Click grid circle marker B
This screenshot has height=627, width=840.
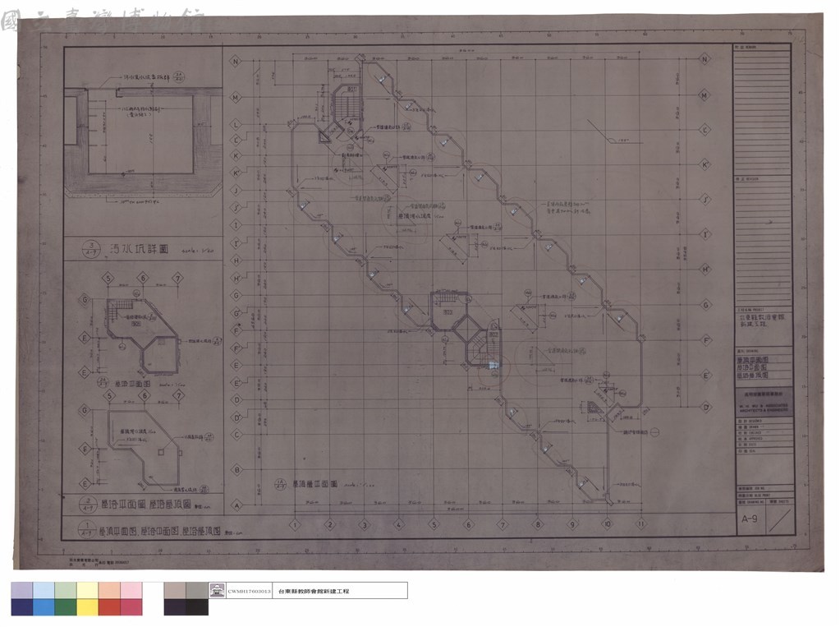(236, 470)
